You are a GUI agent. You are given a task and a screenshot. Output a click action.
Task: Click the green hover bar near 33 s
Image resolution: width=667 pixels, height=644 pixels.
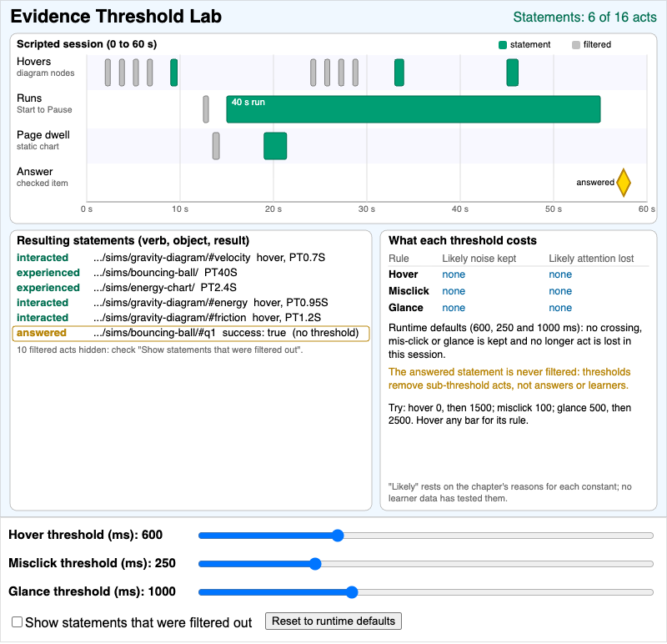(x=399, y=73)
